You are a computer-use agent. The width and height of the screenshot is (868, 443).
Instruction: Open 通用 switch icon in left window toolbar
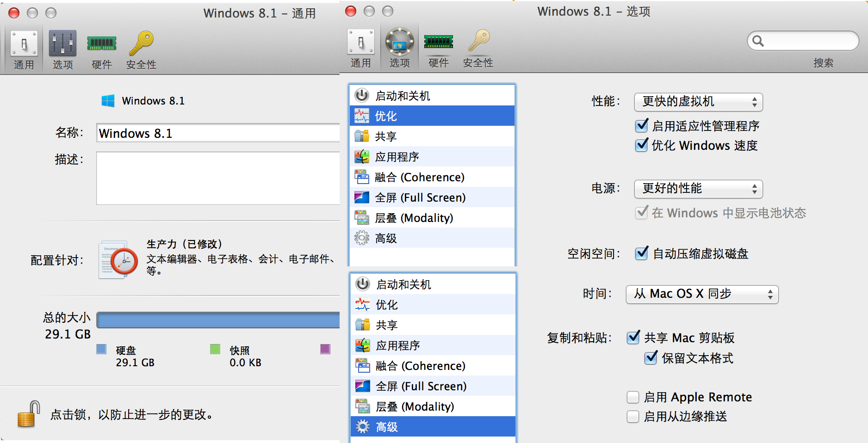24,44
